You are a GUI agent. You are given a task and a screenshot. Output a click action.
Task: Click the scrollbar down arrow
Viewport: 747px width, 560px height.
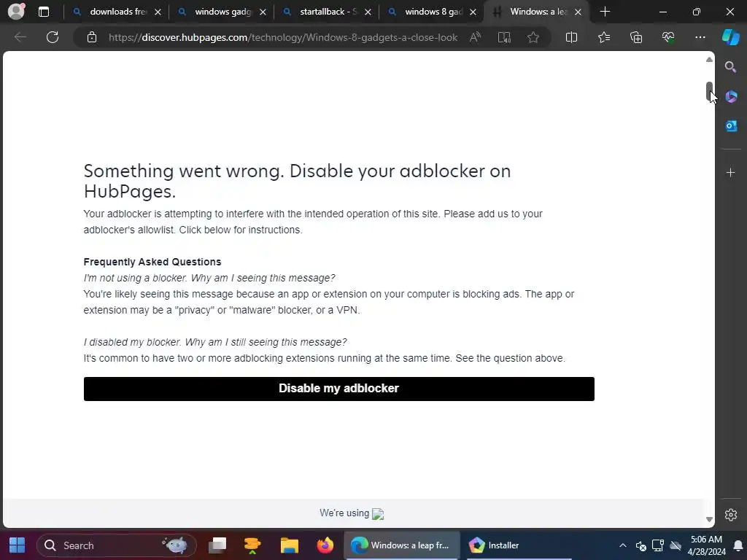(x=709, y=519)
